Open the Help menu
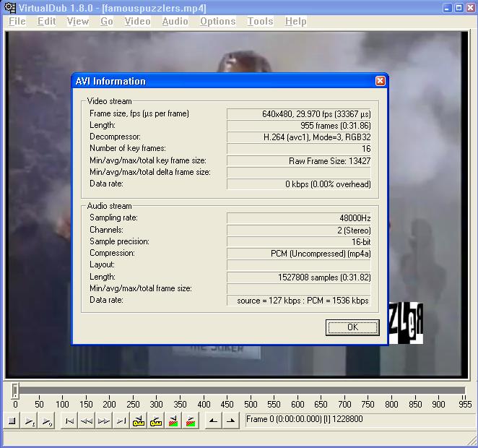478x448 pixels. (296, 22)
